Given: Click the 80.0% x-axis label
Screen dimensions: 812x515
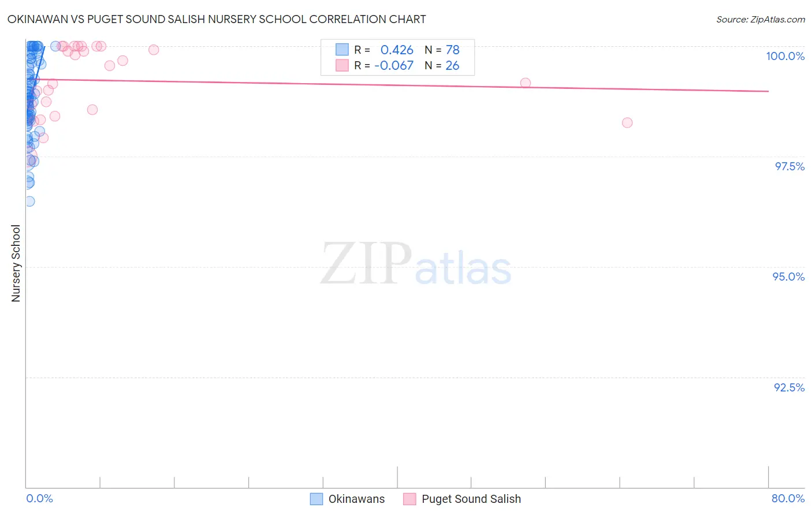Looking at the screenshot, I should click(788, 498).
